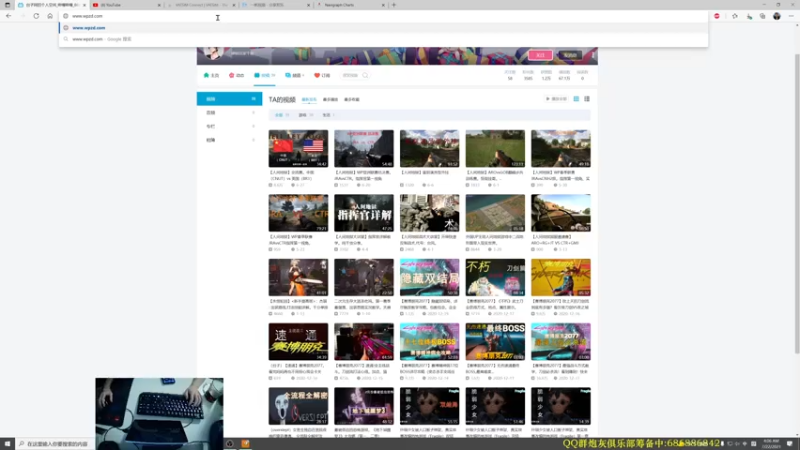
Task: Switch to the VATSIM Connect tab
Action: [201, 5]
